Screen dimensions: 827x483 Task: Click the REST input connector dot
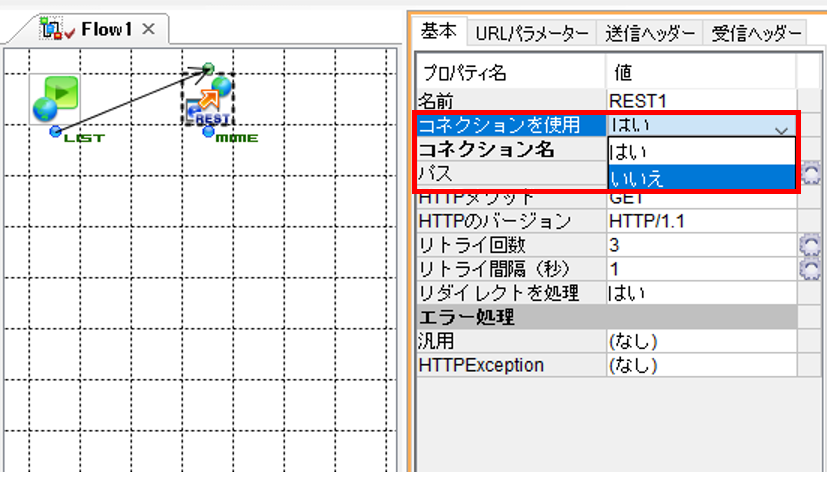[209, 69]
